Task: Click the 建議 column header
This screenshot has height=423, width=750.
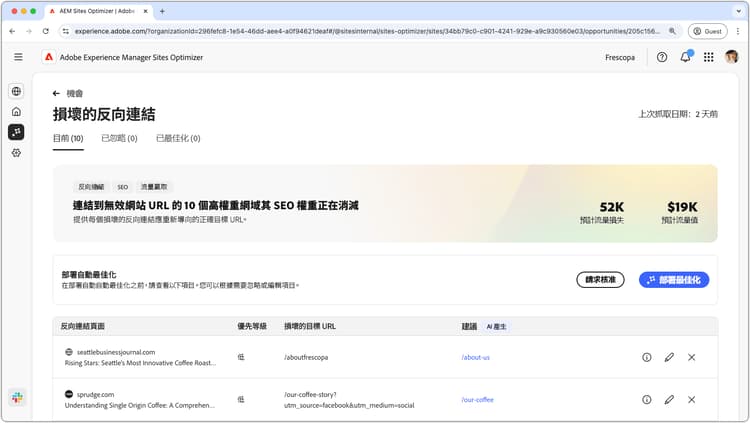Action: coord(469,326)
